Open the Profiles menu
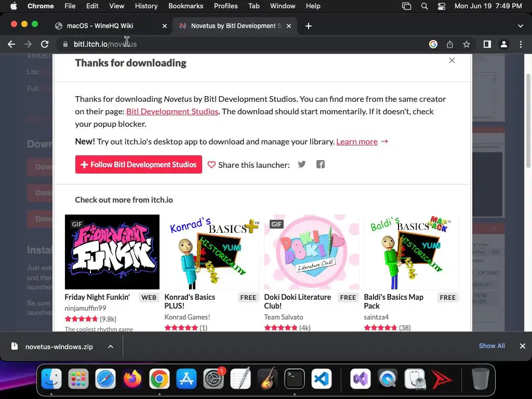Screen dimensions: 532x399 225,6
